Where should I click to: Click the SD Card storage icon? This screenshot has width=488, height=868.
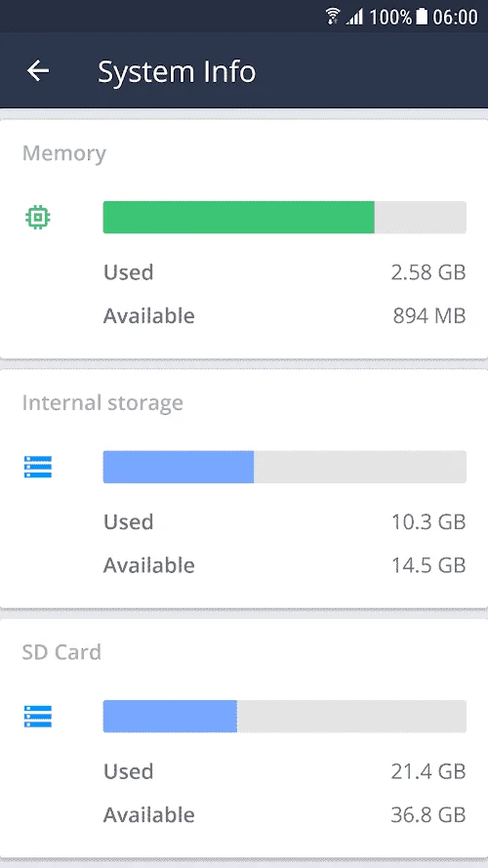38,717
